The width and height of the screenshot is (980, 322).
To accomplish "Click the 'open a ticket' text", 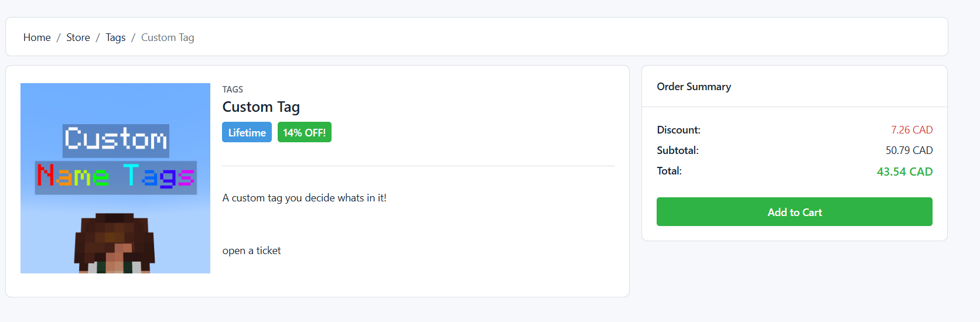I will pyautogui.click(x=252, y=251).
